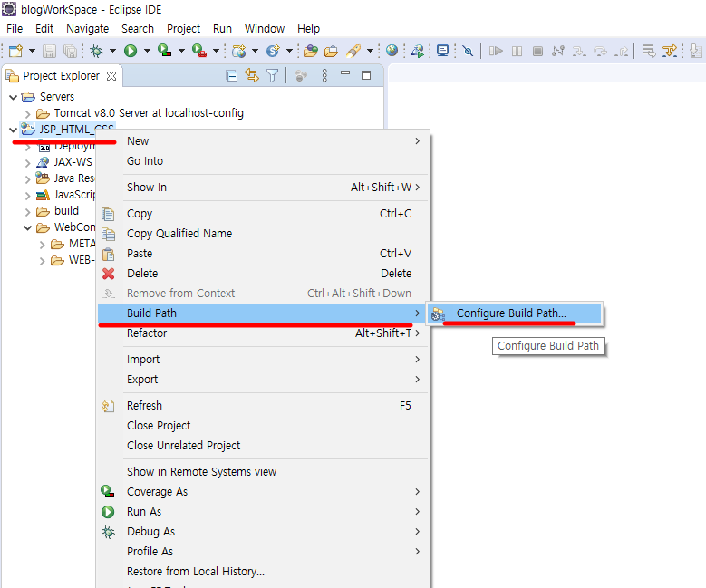This screenshot has width=706, height=588.
Task: Open the New wizard dropdown arrow
Action: pos(32,51)
